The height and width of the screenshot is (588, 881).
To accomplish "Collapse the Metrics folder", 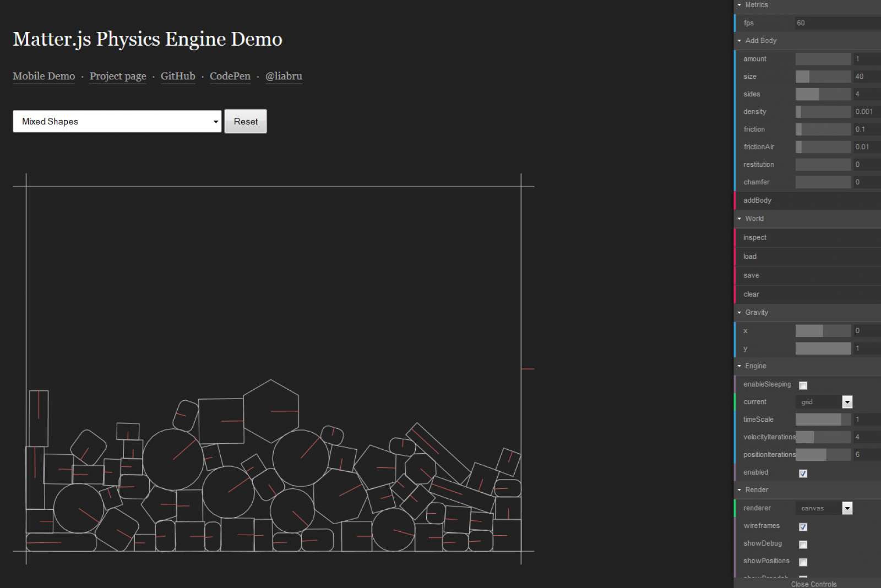I will point(807,5).
